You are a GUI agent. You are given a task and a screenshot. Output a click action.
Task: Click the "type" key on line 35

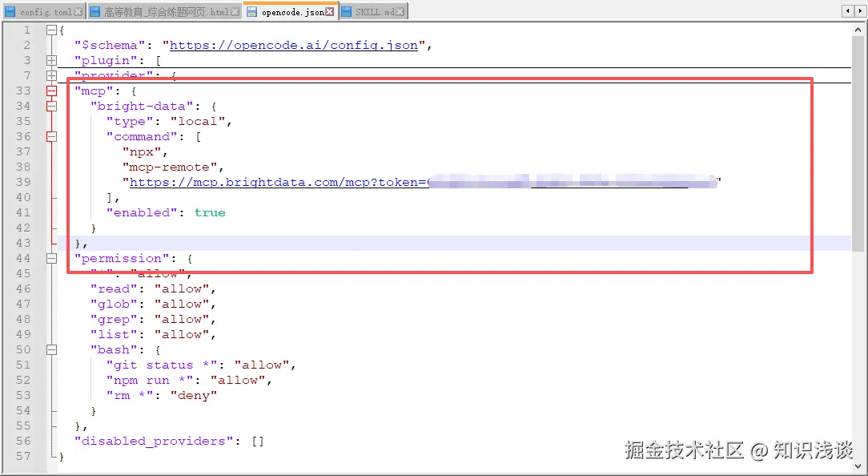coord(130,121)
